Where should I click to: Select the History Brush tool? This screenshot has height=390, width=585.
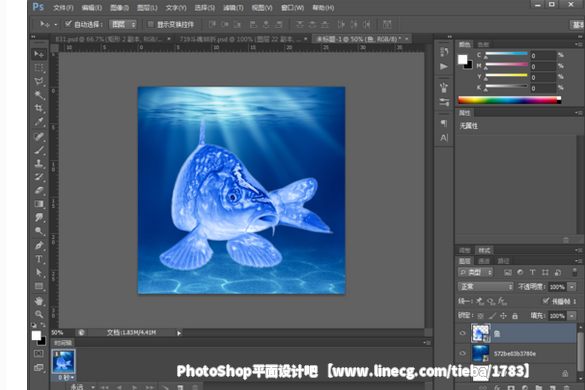(39, 177)
